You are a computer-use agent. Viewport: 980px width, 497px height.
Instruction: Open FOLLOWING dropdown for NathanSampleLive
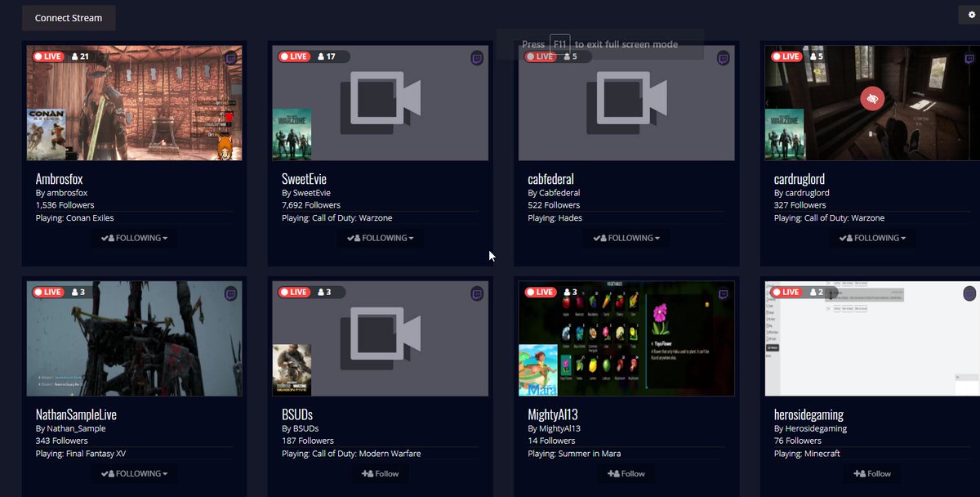pos(134,473)
